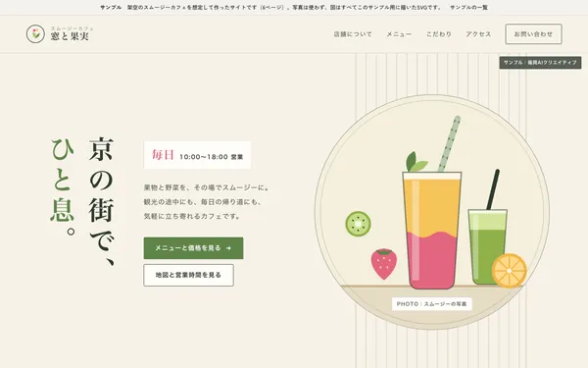Click the text 気軽に立ち寄れるカフェです。
588x368 pixels.
(x=192, y=216)
